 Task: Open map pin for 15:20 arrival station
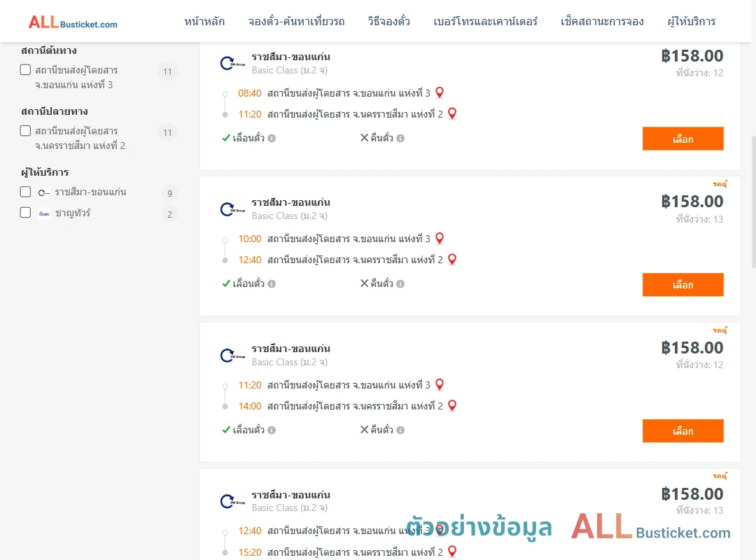point(452,551)
